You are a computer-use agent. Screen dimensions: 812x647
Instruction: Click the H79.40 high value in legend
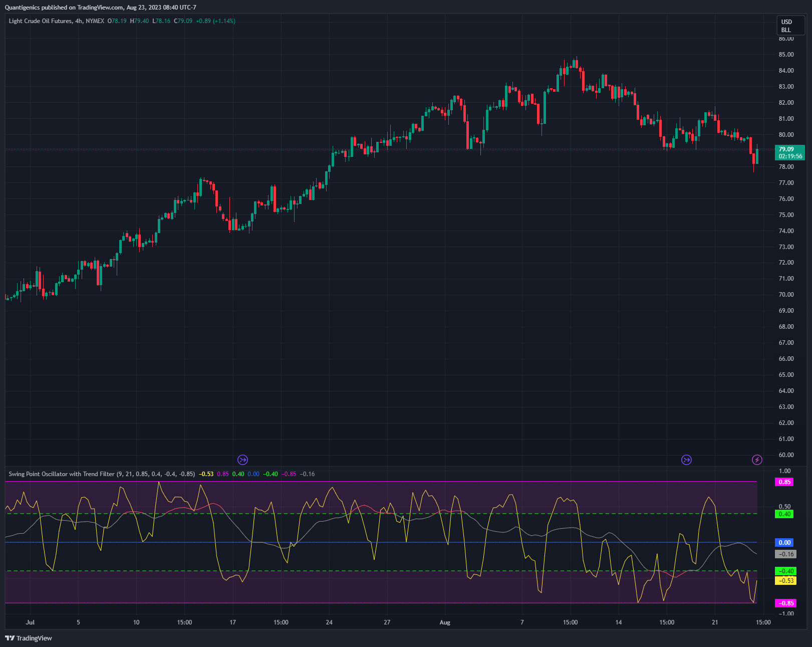139,21
